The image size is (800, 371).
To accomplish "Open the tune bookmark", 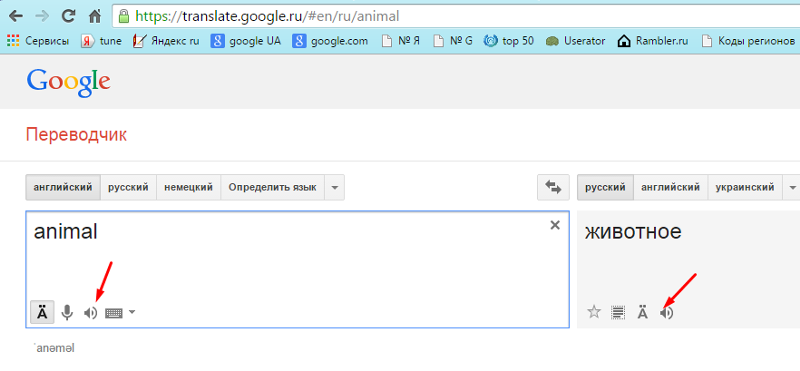I will [x=102, y=41].
